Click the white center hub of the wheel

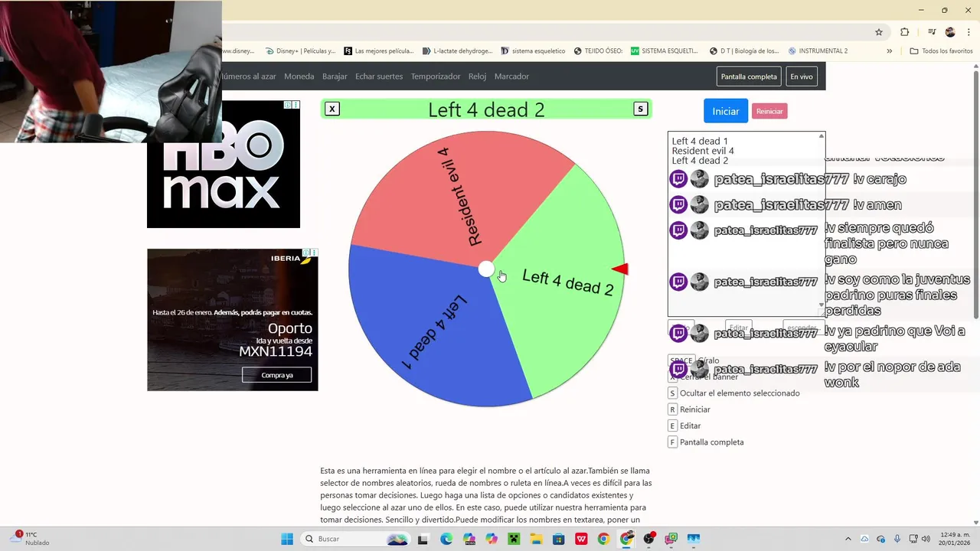pos(486,269)
